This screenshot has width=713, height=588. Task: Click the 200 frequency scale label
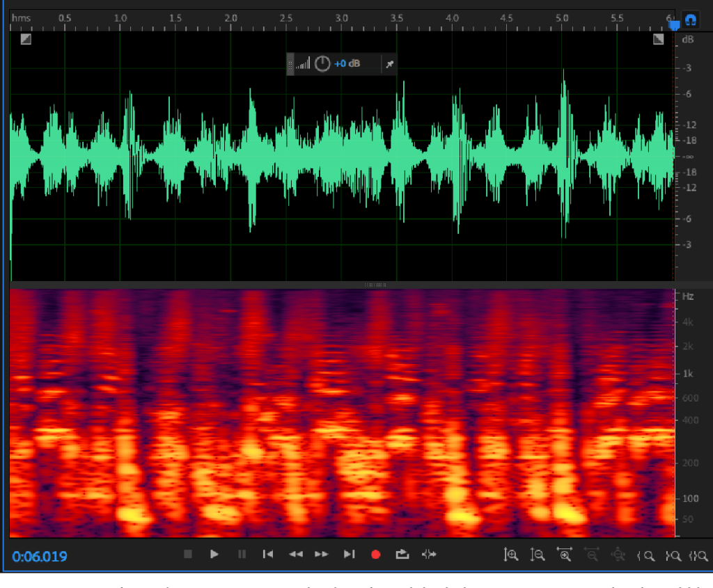click(690, 463)
